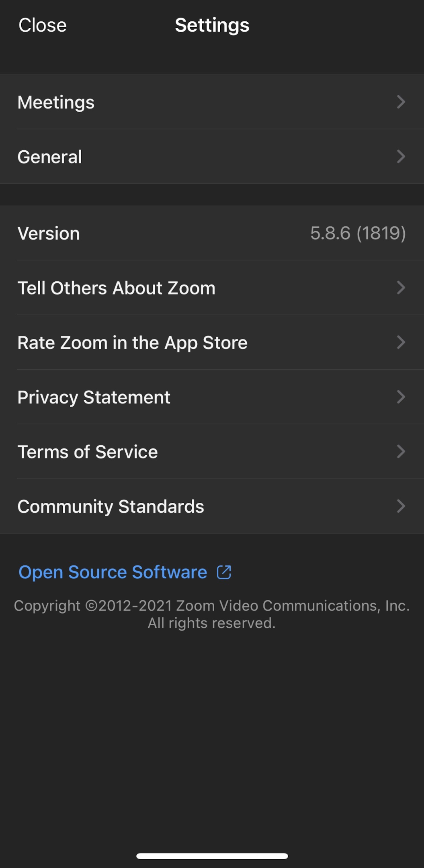
Task: Open Tell Others About Zoom
Action: pyautogui.click(x=117, y=288)
